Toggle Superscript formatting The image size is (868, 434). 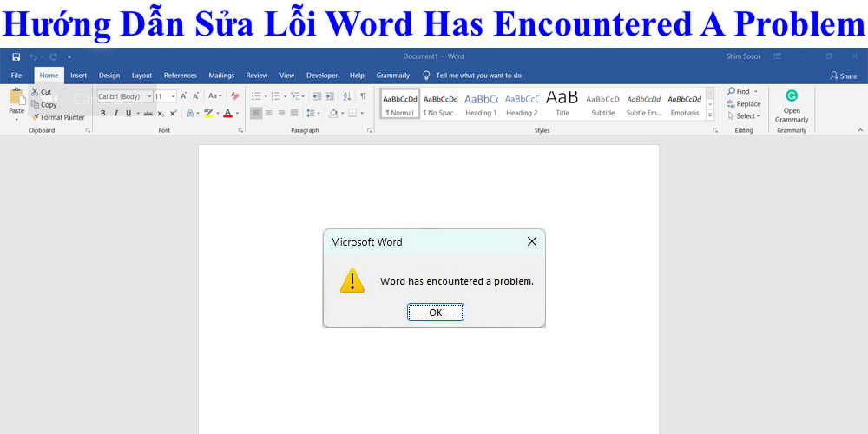point(174,113)
